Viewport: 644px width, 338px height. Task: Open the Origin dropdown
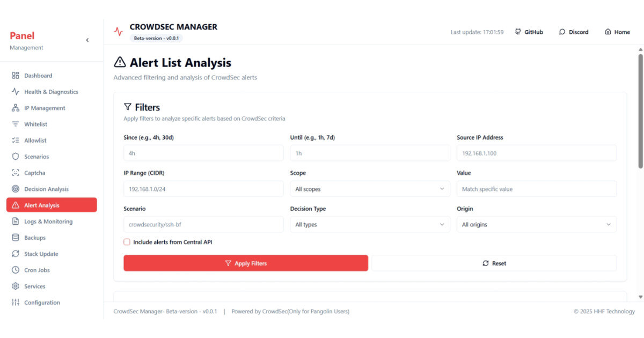[536, 225]
